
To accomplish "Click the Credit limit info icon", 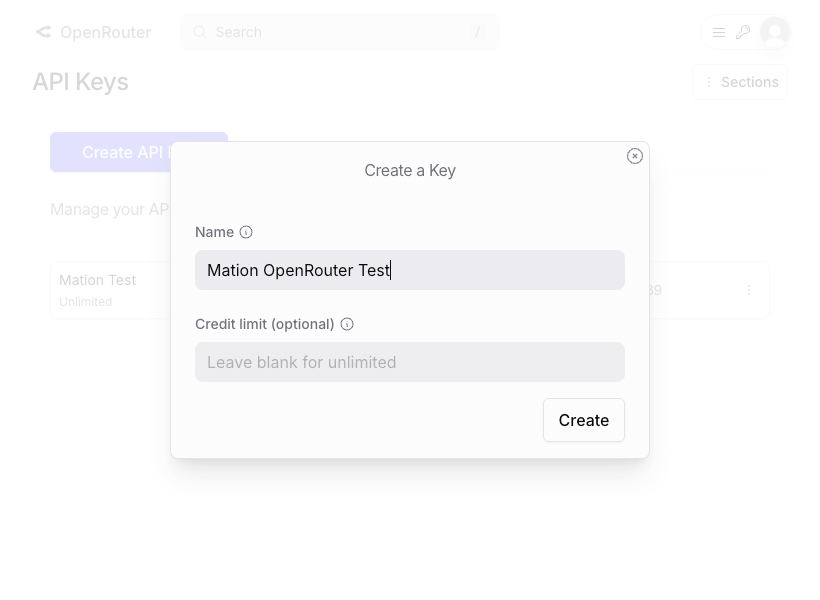I will point(347,324).
